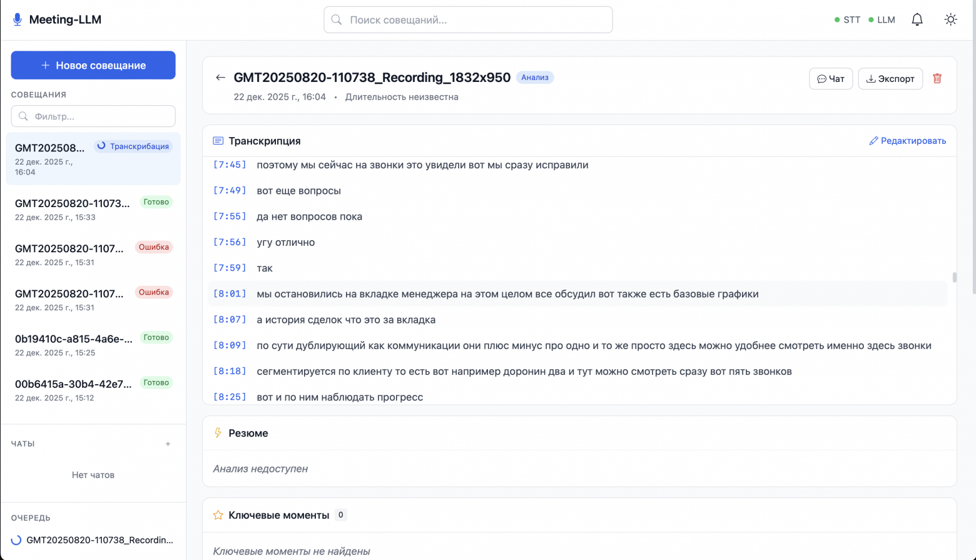Click the Поиск совещаний search field
Screen dimensions: 976x560
(x=467, y=19)
